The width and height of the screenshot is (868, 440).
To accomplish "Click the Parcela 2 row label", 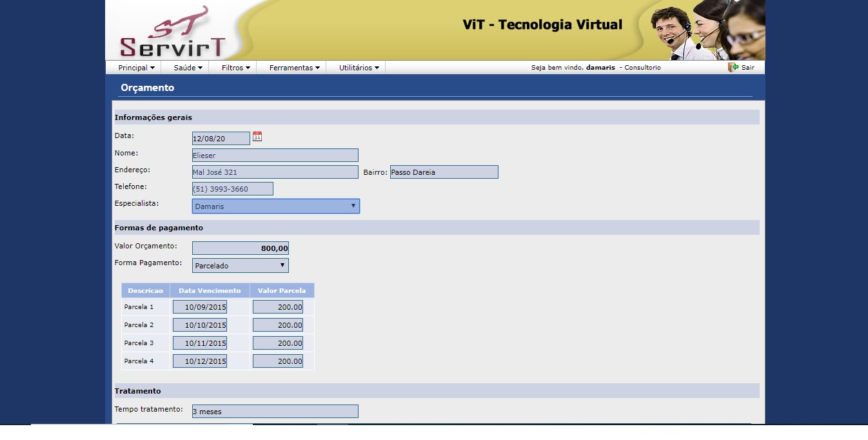I will coord(139,325).
